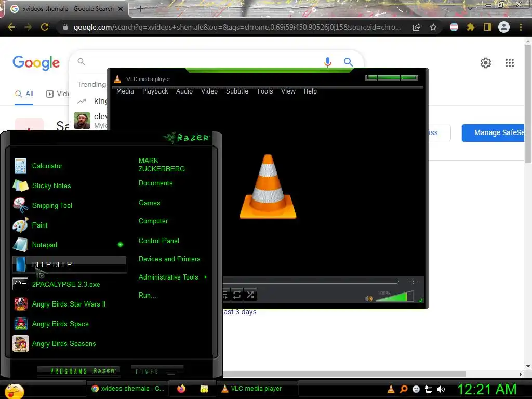This screenshot has height=399, width=532.
Task: Open Documents from the start menu
Action: click(x=155, y=183)
